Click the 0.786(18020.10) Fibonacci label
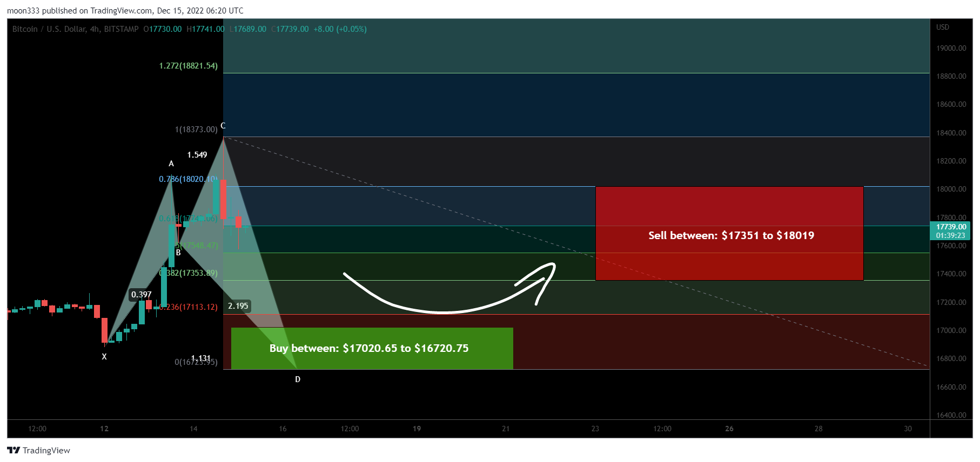The image size is (980, 462). point(188,179)
